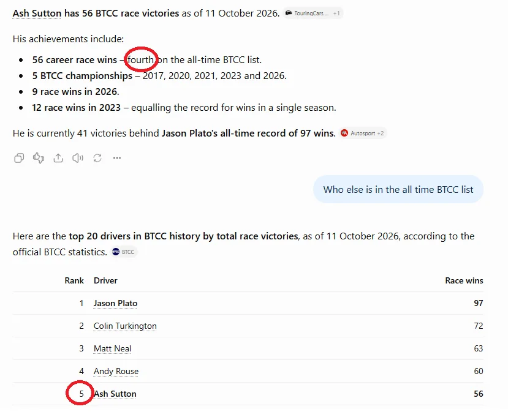
Task: Open the BTCC source citation chip
Action: click(124, 252)
